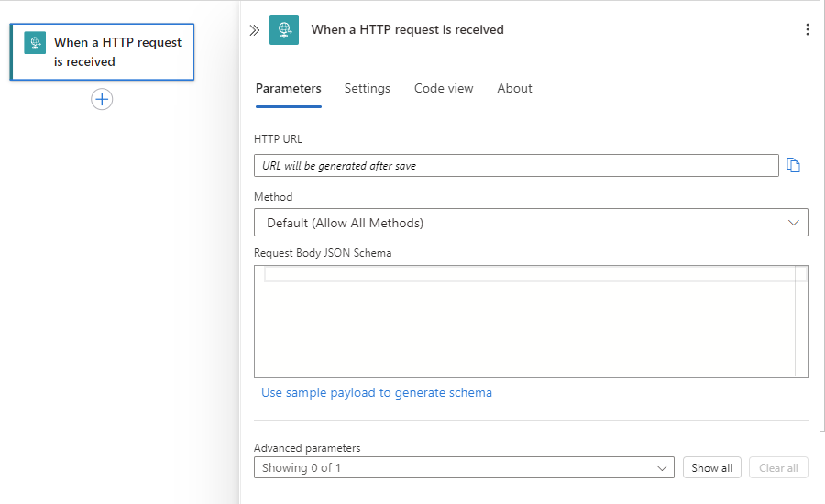
Task: Switch to the Parameters tab
Action: [x=288, y=89]
